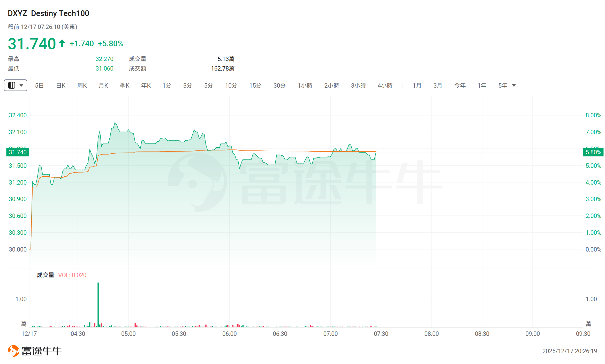Click the 07:30 time axis label

point(381,334)
